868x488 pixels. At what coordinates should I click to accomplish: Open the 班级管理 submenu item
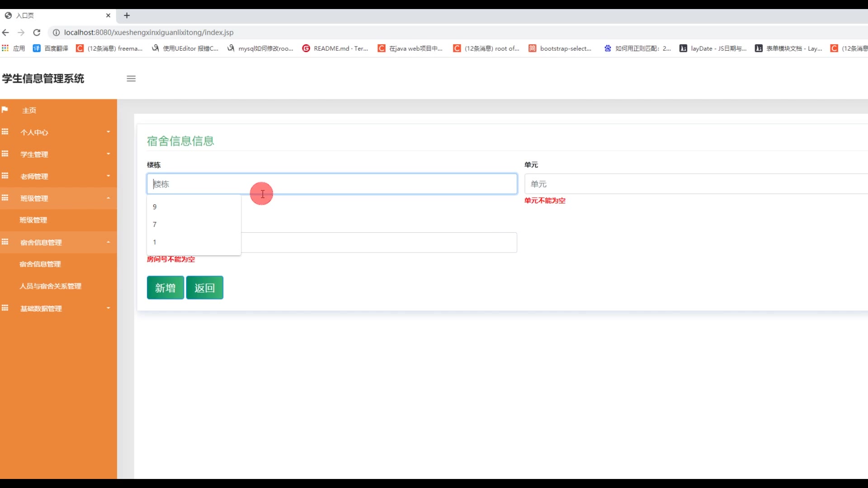[33, 220]
